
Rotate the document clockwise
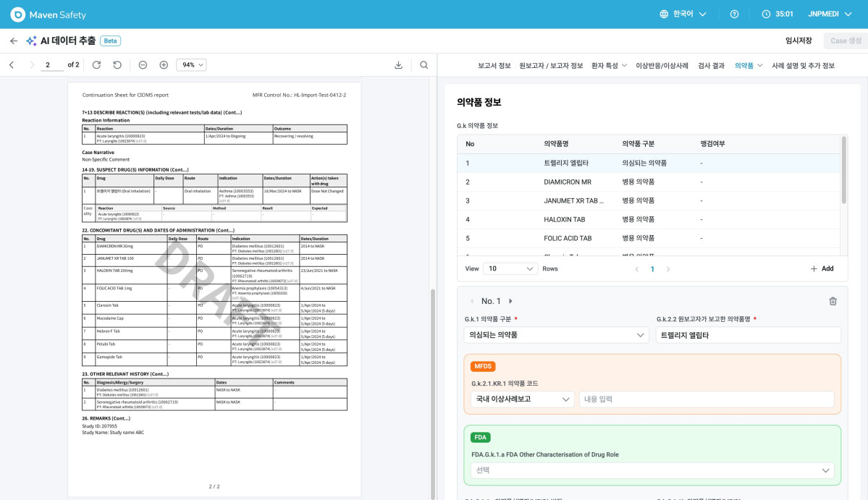[x=96, y=64]
